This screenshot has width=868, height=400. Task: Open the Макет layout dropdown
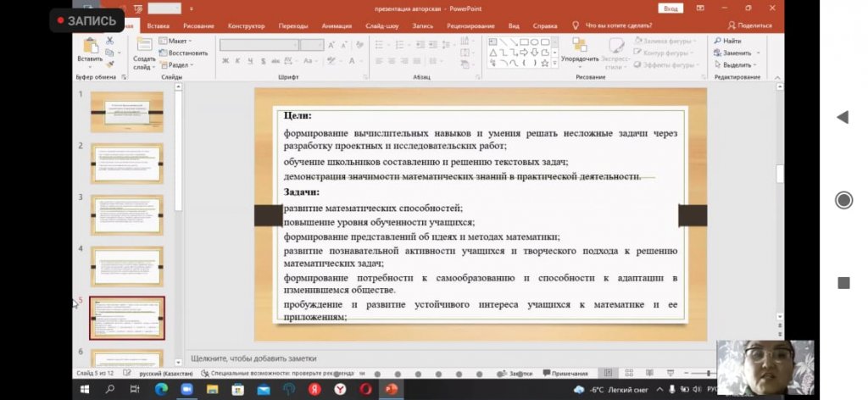point(175,41)
